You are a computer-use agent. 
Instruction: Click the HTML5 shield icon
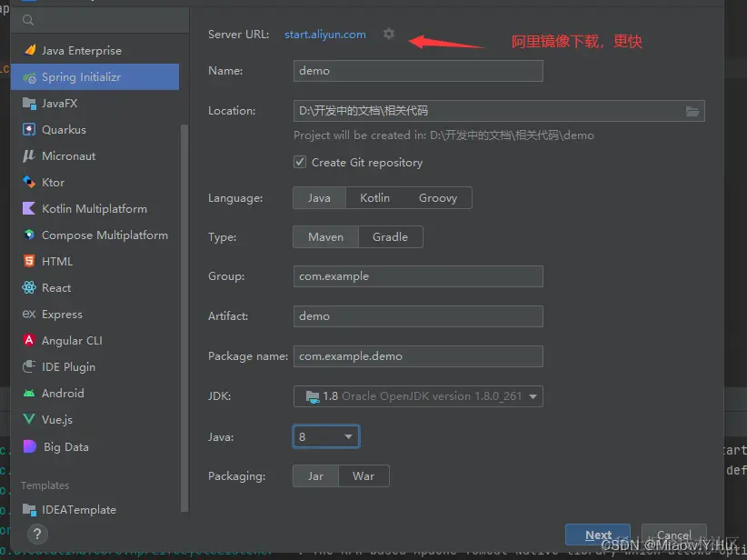tap(30, 261)
